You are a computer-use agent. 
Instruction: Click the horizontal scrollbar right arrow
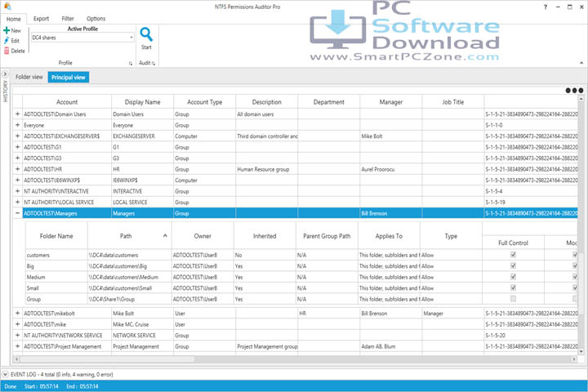click(574, 359)
